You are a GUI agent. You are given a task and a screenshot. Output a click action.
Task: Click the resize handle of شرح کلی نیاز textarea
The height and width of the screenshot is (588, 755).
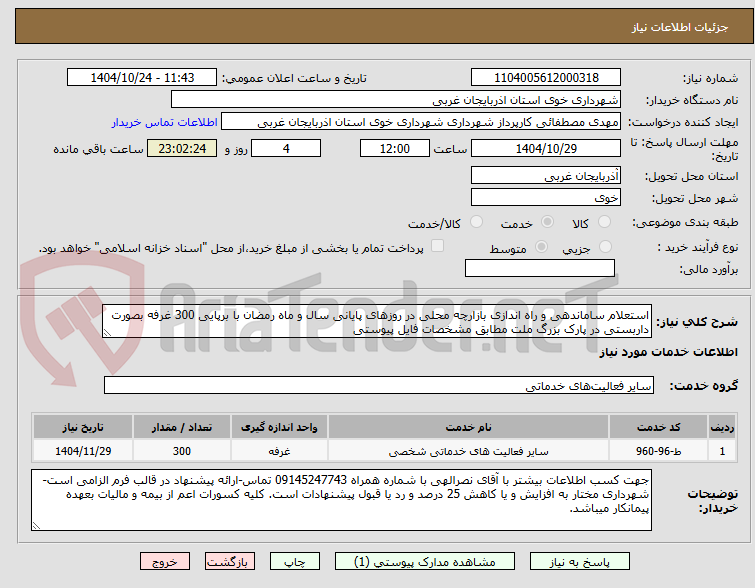coord(107,333)
